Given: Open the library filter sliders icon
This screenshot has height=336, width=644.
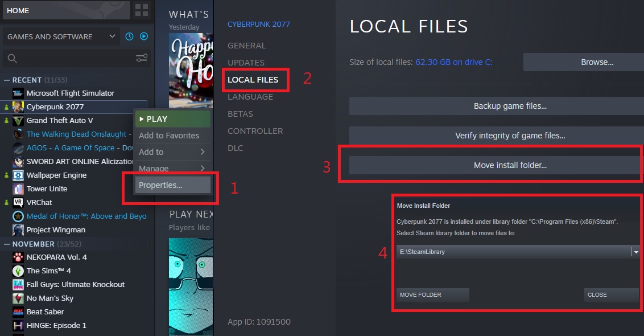Looking at the screenshot, I should pos(142,58).
